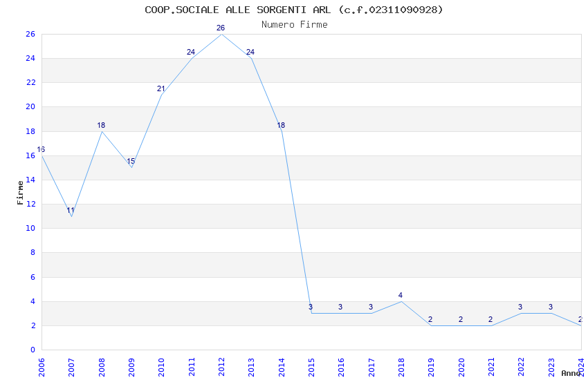This screenshot has height=380, width=588.
Task: Click x-axis year 2021
Action: (x=491, y=367)
